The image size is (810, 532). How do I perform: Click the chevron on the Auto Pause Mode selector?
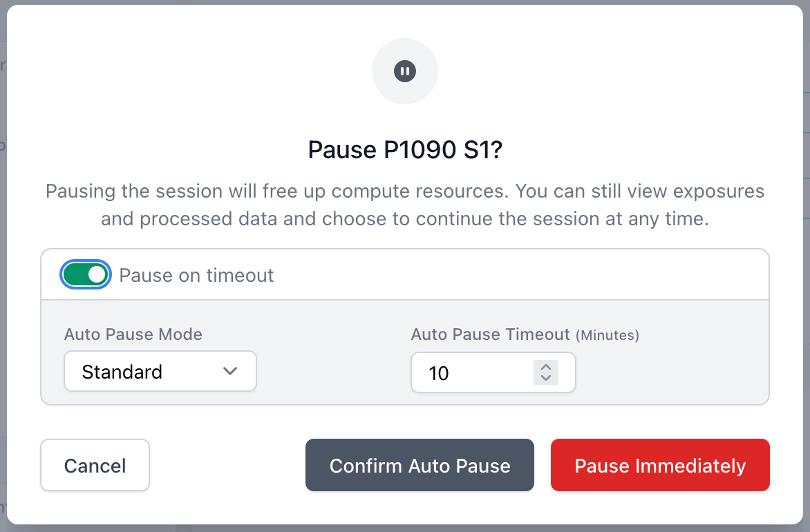coord(231,371)
